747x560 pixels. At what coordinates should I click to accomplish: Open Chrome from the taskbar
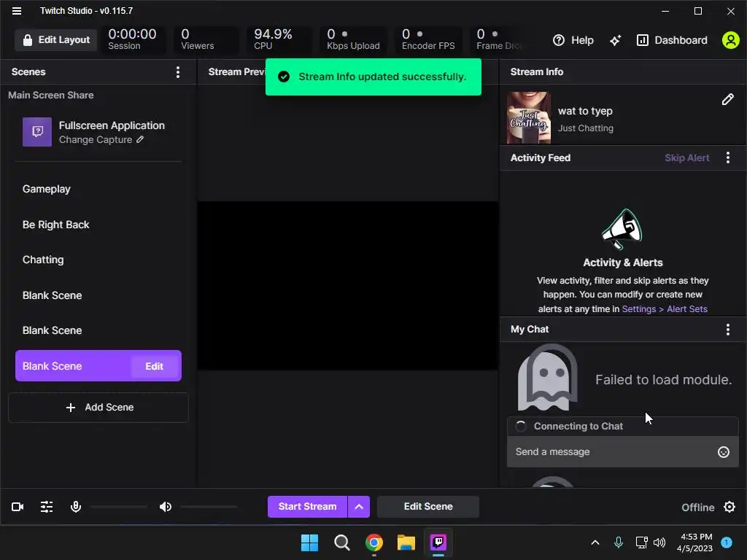[374, 542]
